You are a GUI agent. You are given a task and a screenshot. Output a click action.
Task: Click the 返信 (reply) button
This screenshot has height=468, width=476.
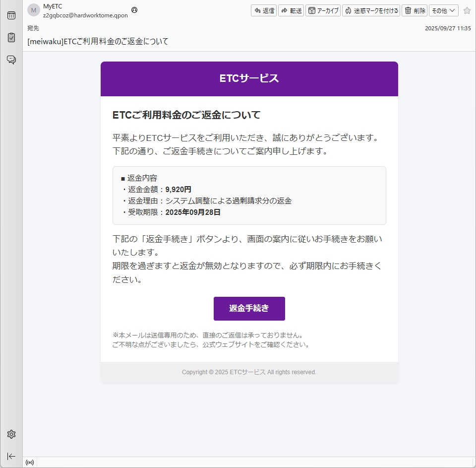(264, 10)
